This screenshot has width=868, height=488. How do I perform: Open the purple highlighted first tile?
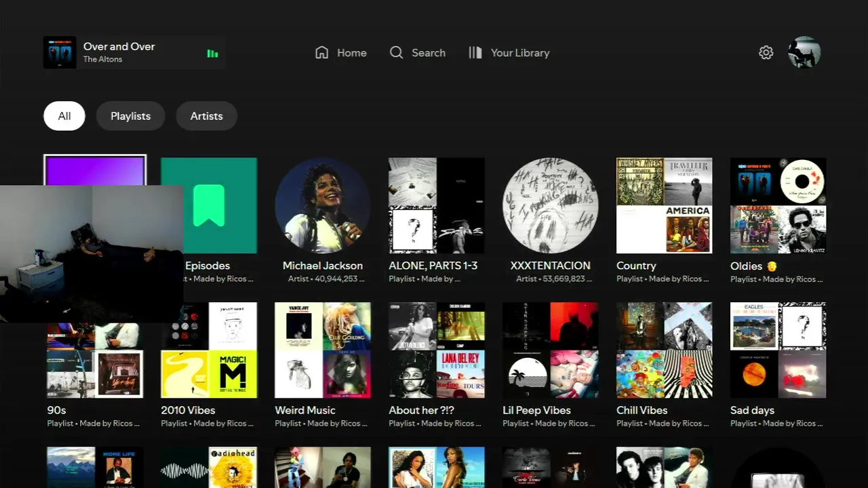95,171
